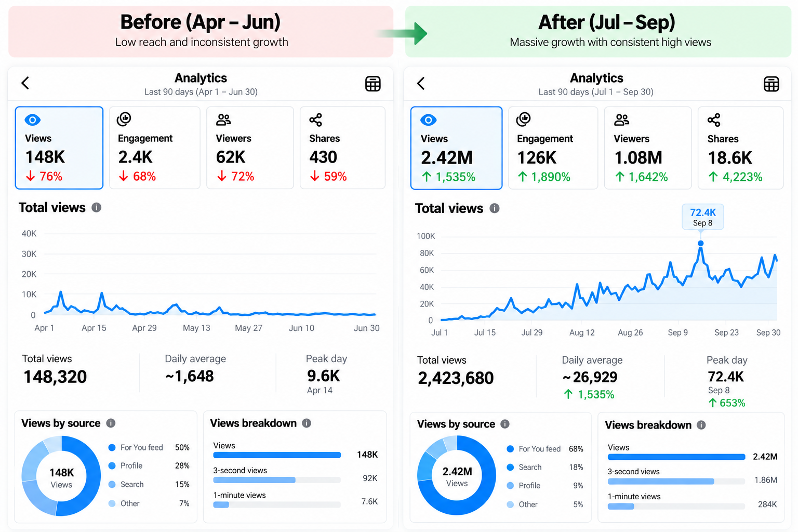Select the Shares 18.6K metric card
Screen dimensions: 798x532
pos(740,148)
